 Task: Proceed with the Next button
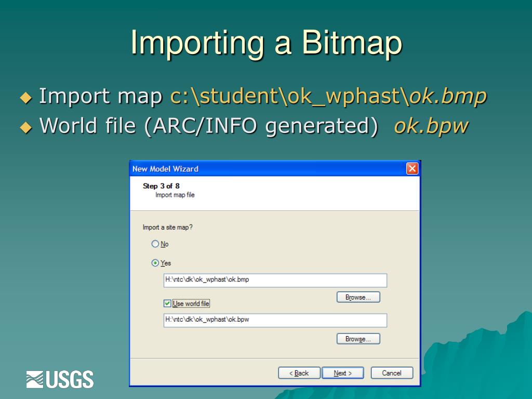[x=343, y=373]
